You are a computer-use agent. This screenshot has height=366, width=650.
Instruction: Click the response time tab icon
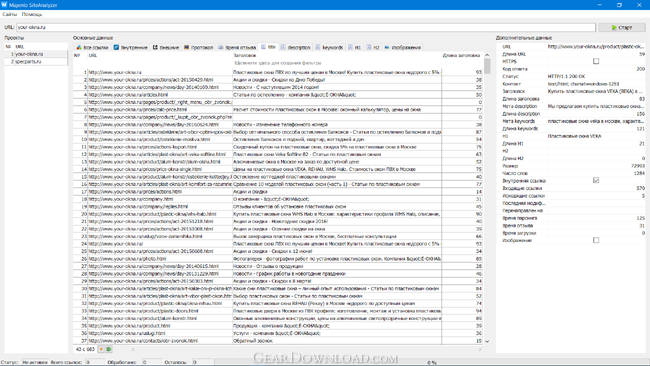[x=221, y=47]
